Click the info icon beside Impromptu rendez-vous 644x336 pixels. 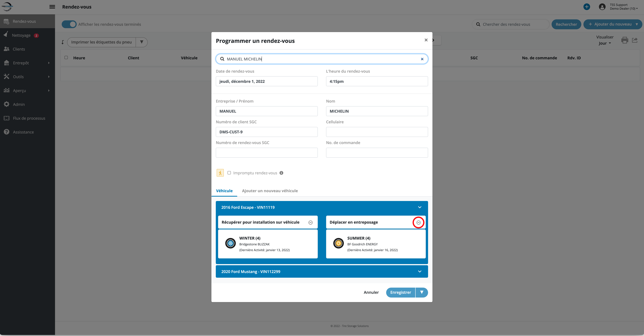click(281, 173)
